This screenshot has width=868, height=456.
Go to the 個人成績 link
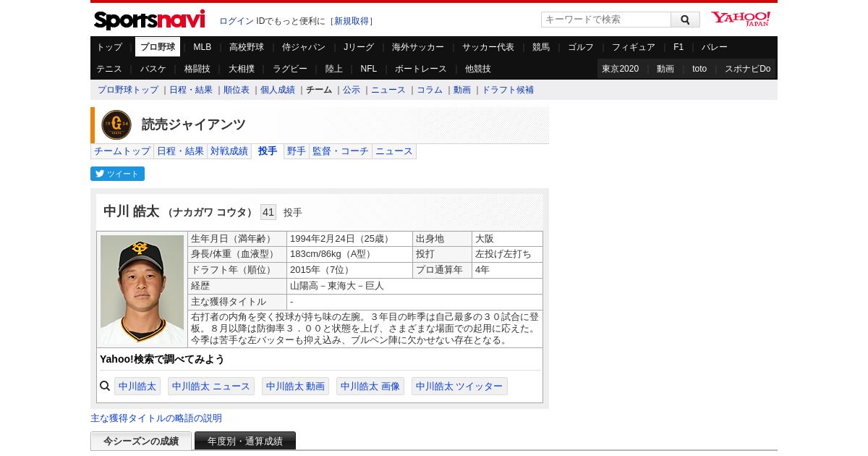[278, 90]
